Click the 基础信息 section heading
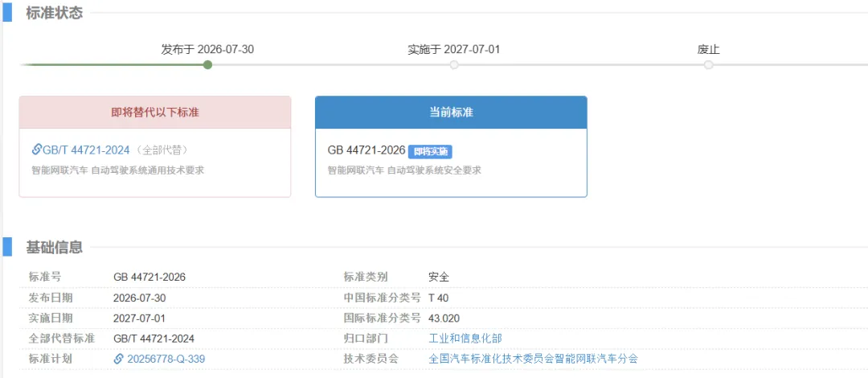 point(55,248)
